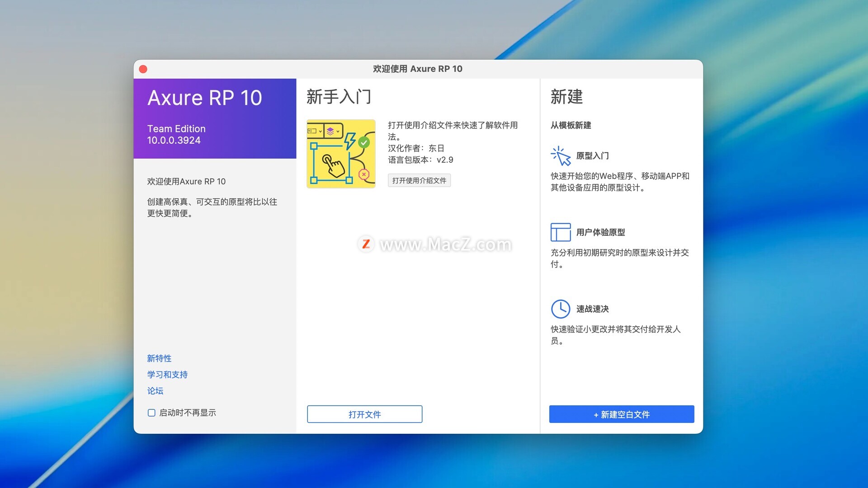
Task: Click the 充分利用初期研究时的原型 description
Action: pos(620,258)
